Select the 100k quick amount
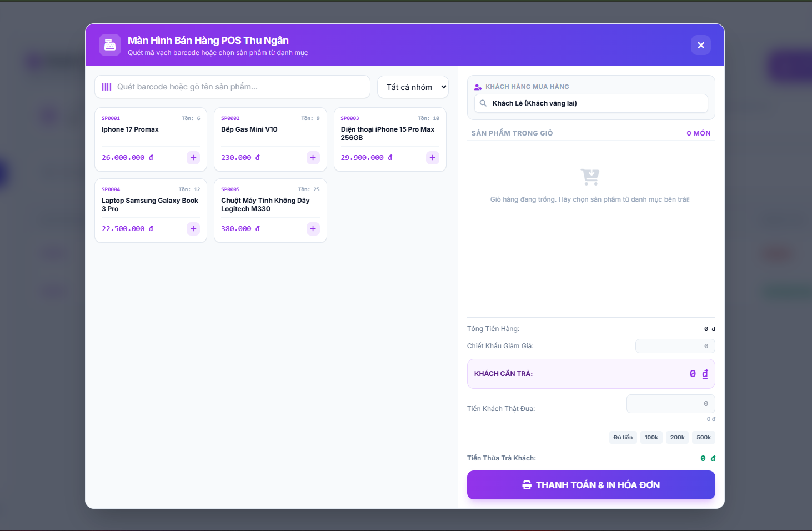The height and width of the screenshot is (531, 812). pyautogui.click(x=651, y=438)
